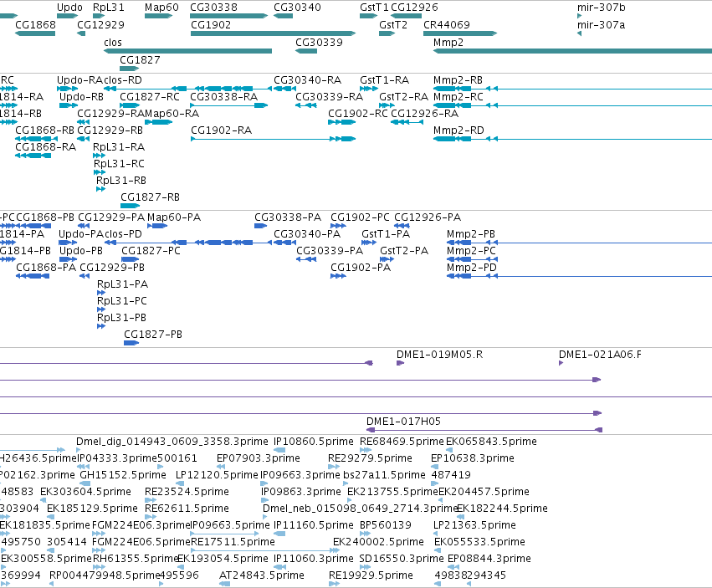Viewport: 712px width, 588px height.
Task: Select the IP10860.5prime EST label
Action: point(313,442)
